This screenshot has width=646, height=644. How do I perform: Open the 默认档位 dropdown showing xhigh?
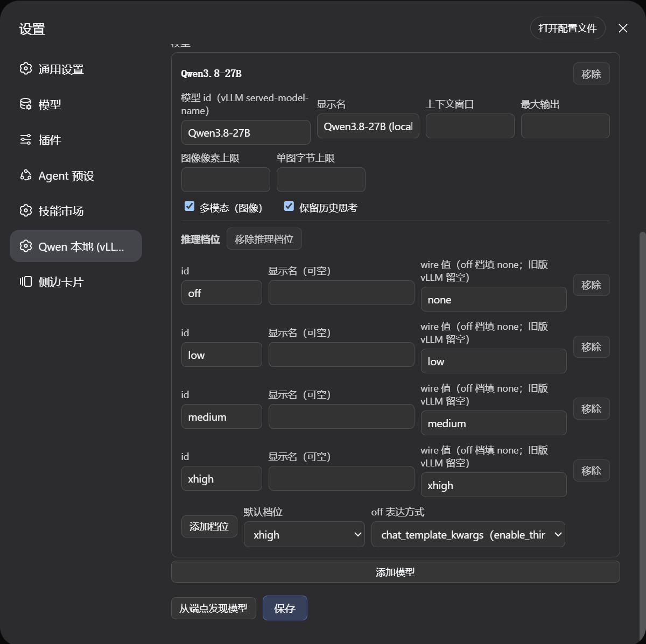click(304, 534)
